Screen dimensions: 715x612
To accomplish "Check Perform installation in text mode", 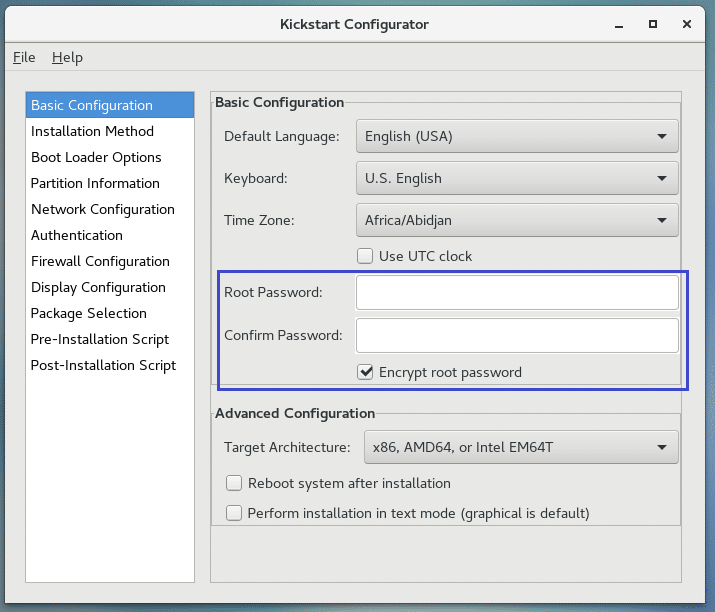I will pyautogui.click(x=234, y=513).
